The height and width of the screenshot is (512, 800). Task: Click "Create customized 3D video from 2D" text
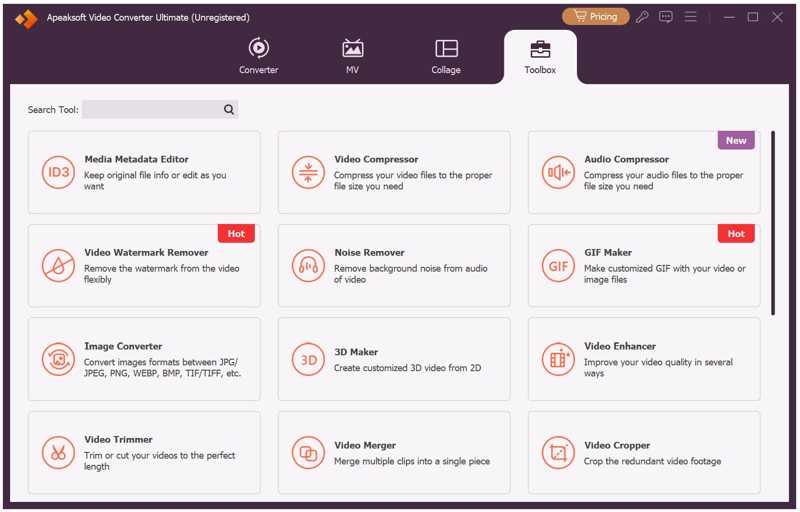408,368
